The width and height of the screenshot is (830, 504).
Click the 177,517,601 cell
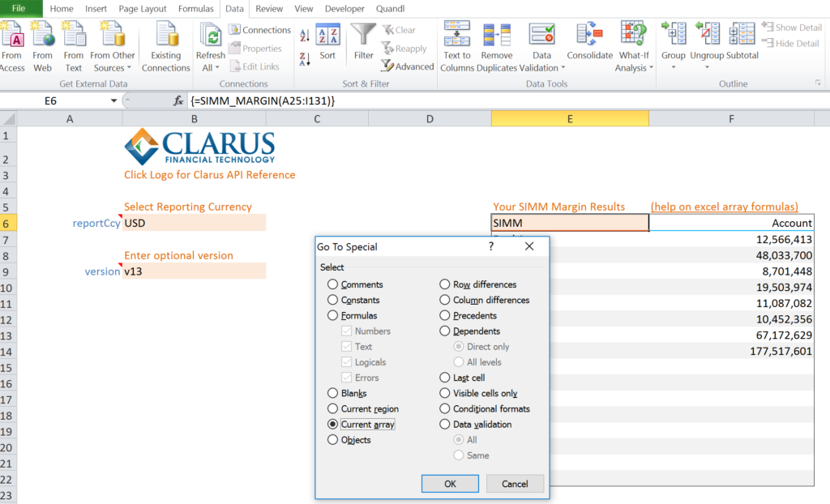(732, 351)
